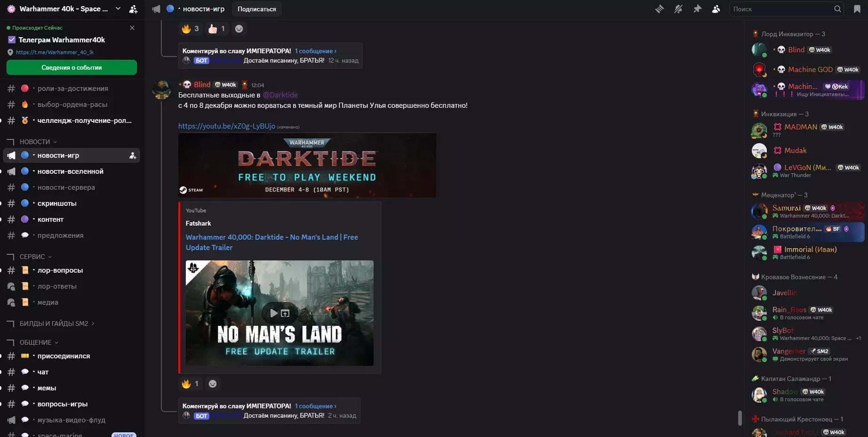The width and height of the screenshot is (868, 437).
Task: Open Mudak's avatar in the member list
Action: (x=759, y=151)
